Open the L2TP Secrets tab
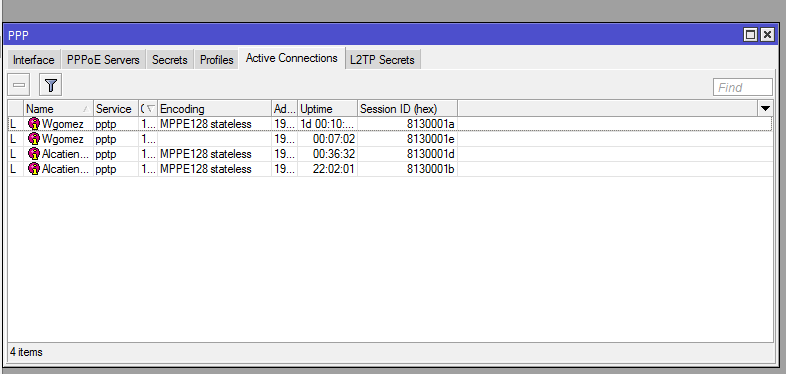The width and height of the screenshot is (786, 374). click(382, 60)
